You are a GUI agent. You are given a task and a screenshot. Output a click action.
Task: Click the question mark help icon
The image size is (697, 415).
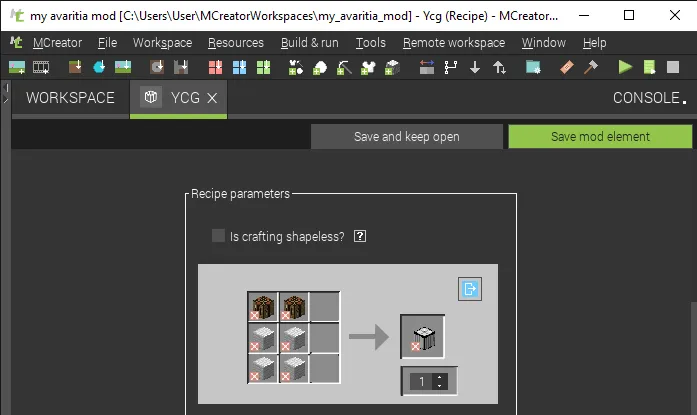[360, 236]
